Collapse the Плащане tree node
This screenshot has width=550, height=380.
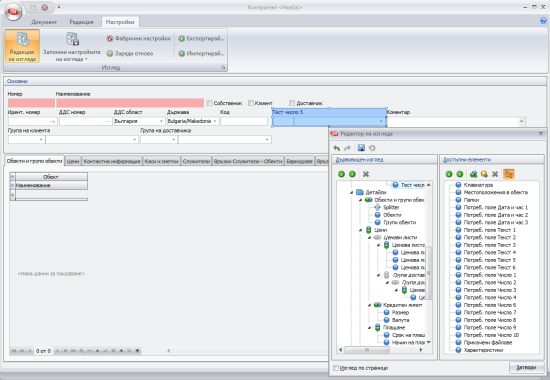tap(369, 328)
